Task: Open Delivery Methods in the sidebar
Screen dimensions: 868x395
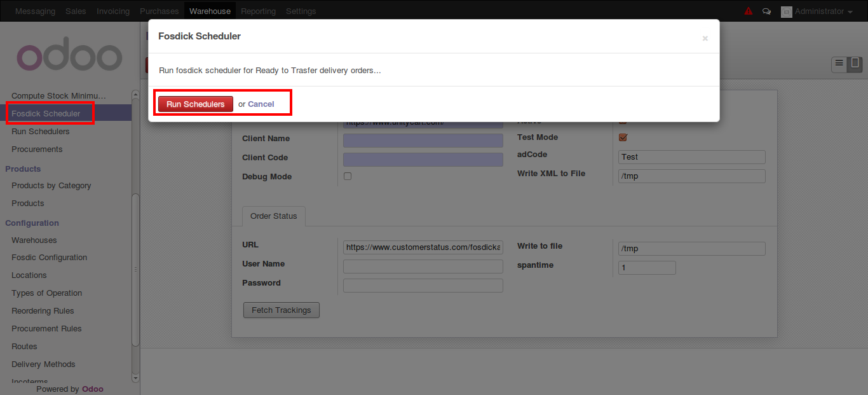Action: (43, 364)
